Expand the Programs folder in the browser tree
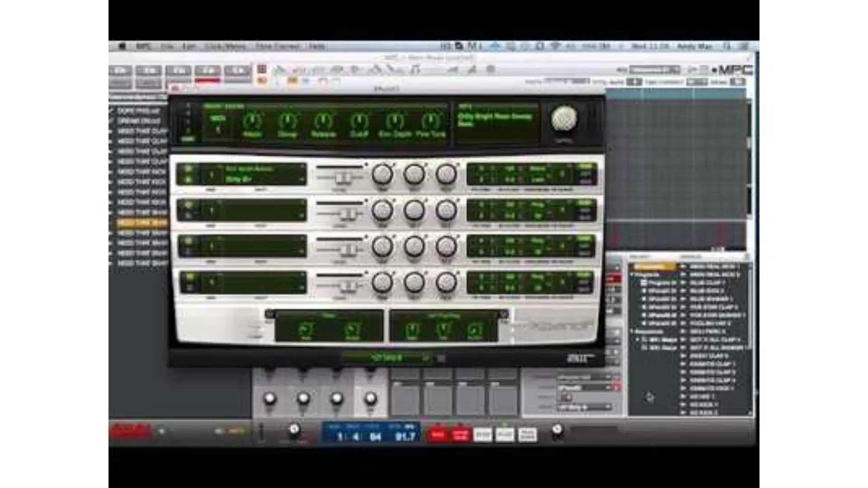The width and height of the screenshot is (868, 488). click(x=633, y=275)
